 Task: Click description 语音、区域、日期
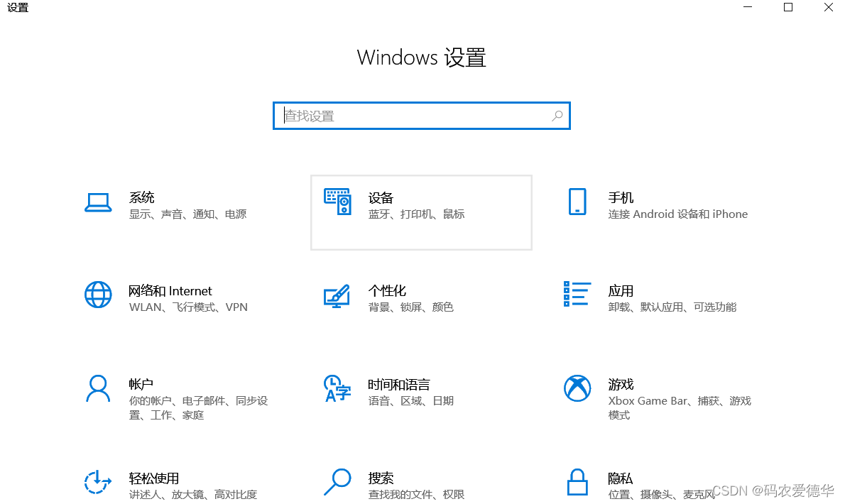tap(410, 400)
